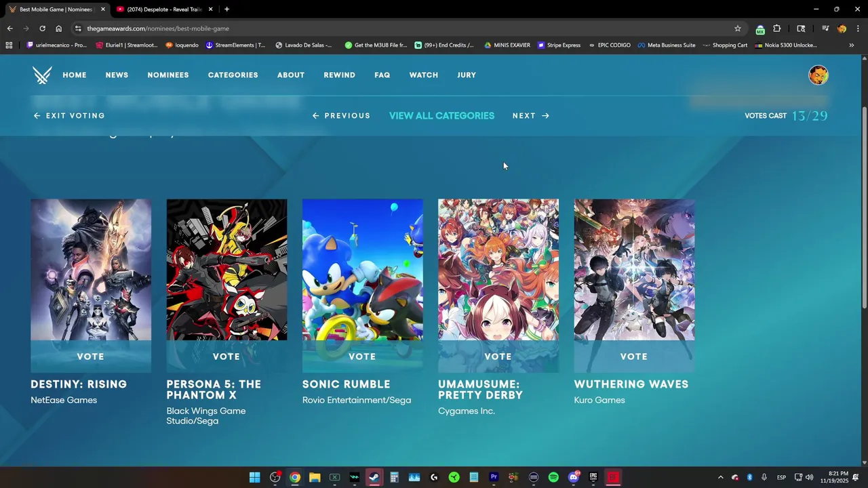868x488 pixels.
Task: Click VIEW ALL CATEGORIES
Action: tap(441, 116)
